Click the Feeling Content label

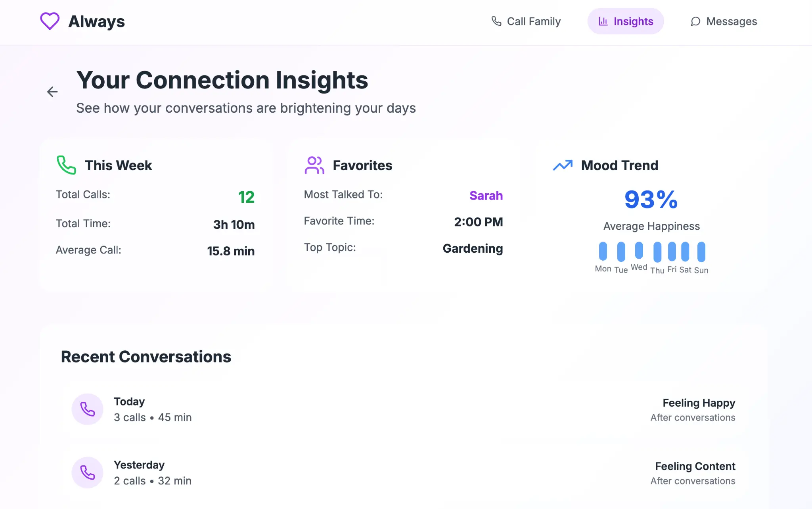(x=695, y=466)
